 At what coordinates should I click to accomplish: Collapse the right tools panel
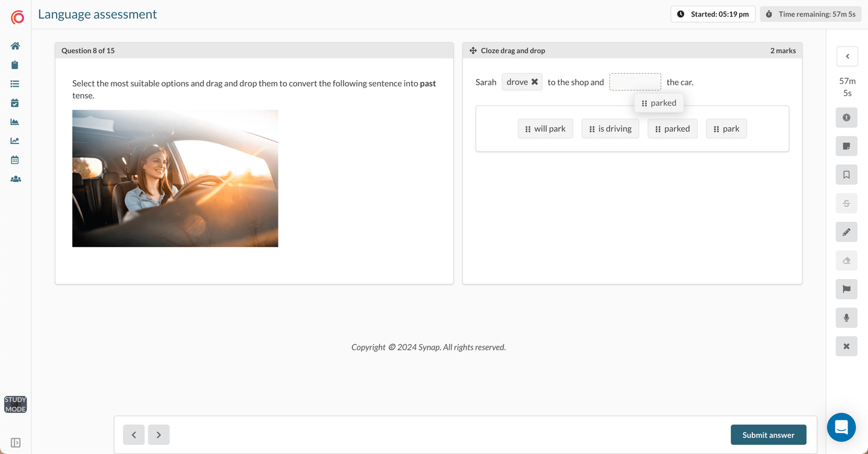point(847,56)
